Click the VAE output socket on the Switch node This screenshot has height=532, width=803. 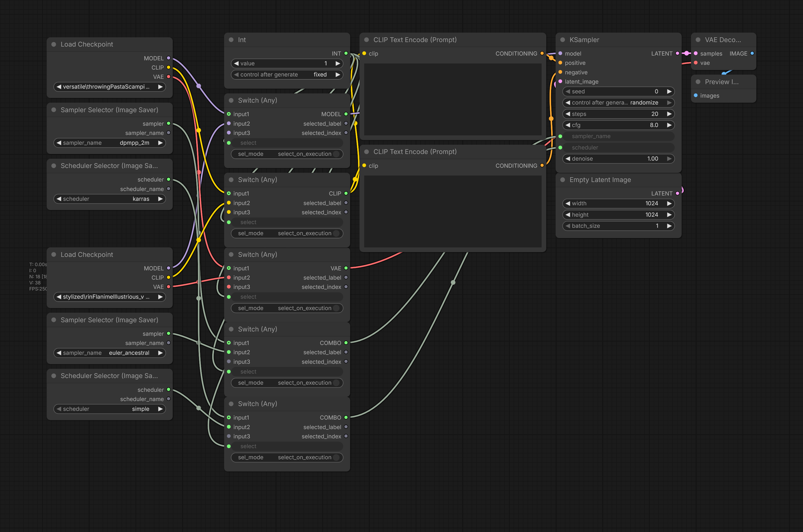click(346, 268)
